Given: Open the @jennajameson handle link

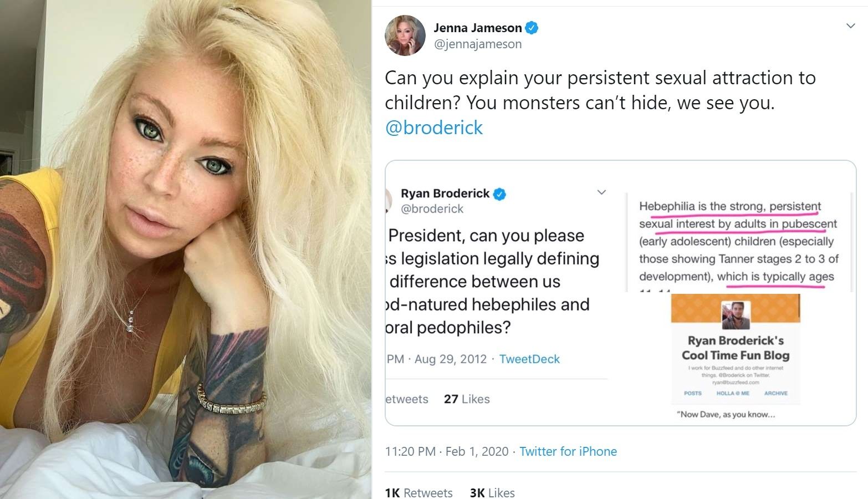Looking at the screenshot, I should click(x=477, y=44).
